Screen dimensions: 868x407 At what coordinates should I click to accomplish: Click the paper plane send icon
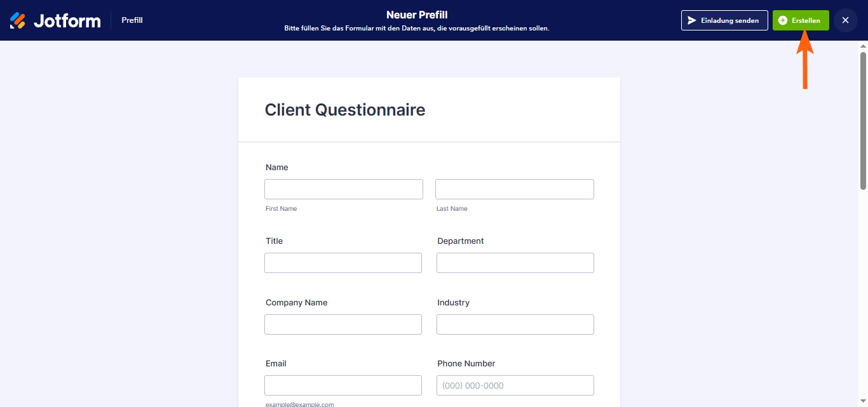coord(692,20)
